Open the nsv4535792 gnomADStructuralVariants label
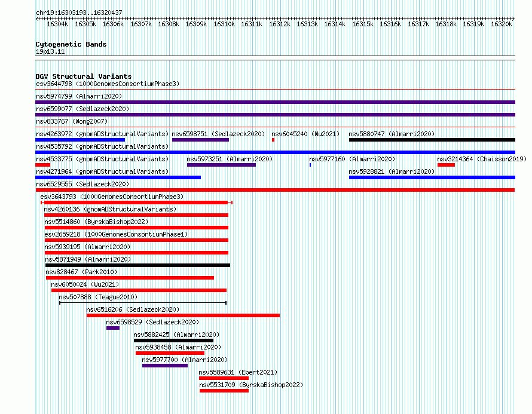532x414 pixels. click(x=102, y=146)
